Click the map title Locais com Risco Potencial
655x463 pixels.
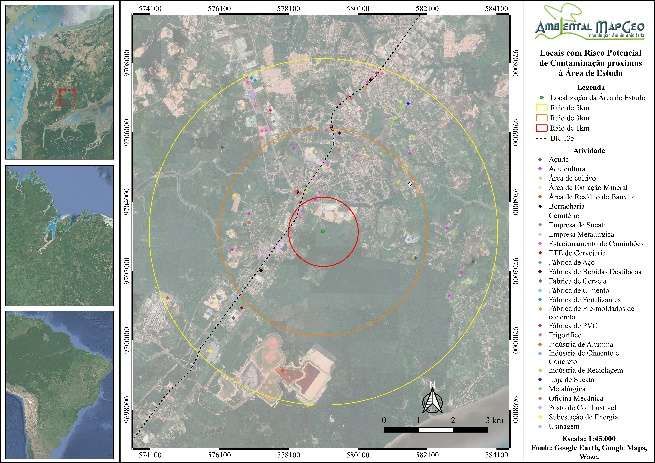click(x=588, y=62)
